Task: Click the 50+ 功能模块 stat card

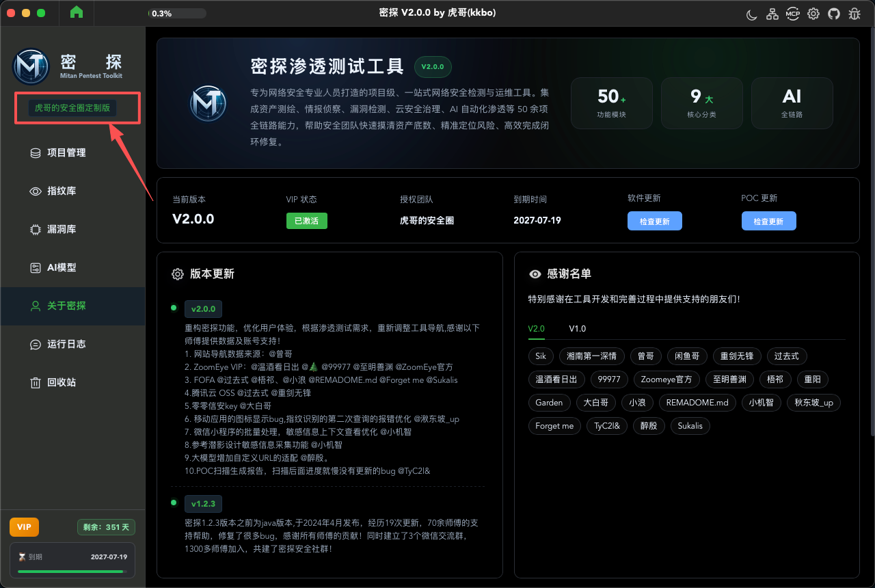Action: pos(612,103)
